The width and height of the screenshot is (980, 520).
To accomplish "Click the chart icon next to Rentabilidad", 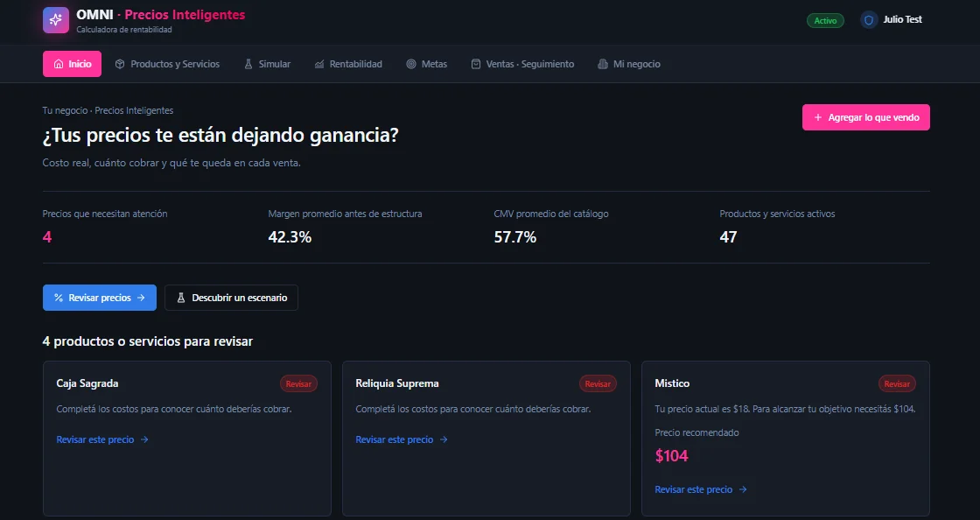I will coord(319,64).
